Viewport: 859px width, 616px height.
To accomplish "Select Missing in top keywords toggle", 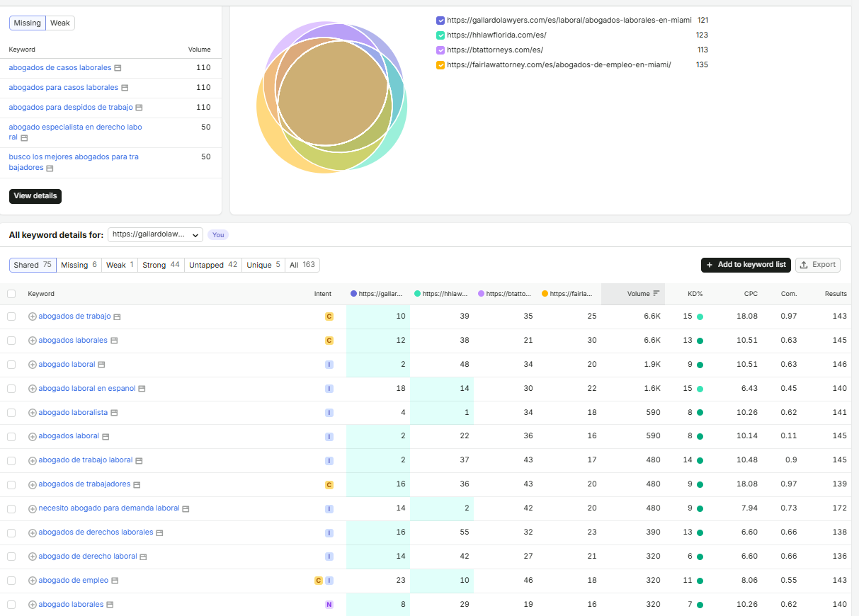I will pyautogui.click(x=28, y=23).
